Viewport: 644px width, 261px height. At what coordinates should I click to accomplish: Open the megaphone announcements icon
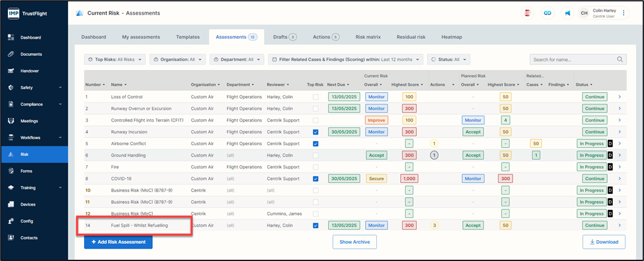click(x=567, y=13)
